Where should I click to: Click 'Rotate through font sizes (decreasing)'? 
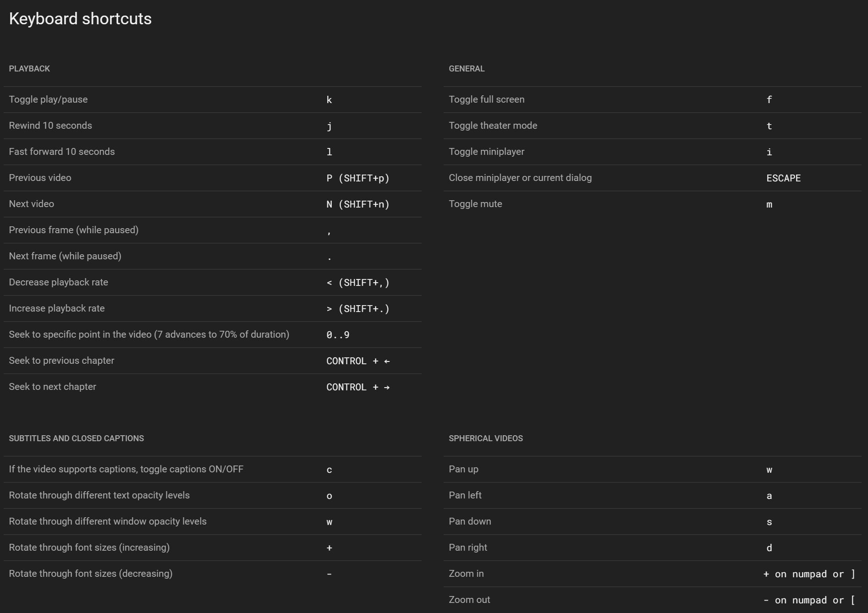[91, 574]
